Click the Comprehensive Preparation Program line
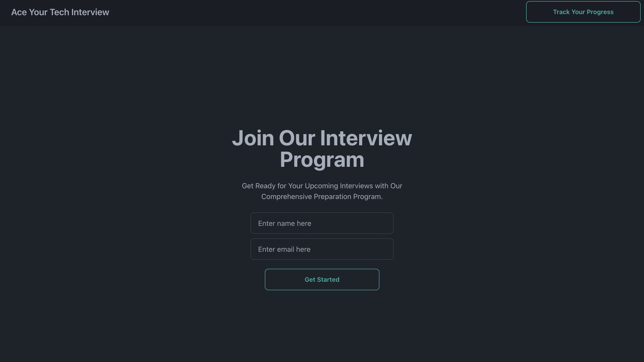Viewport: 644px width, 362px height. pyautogui.click(x=322, y=197)
